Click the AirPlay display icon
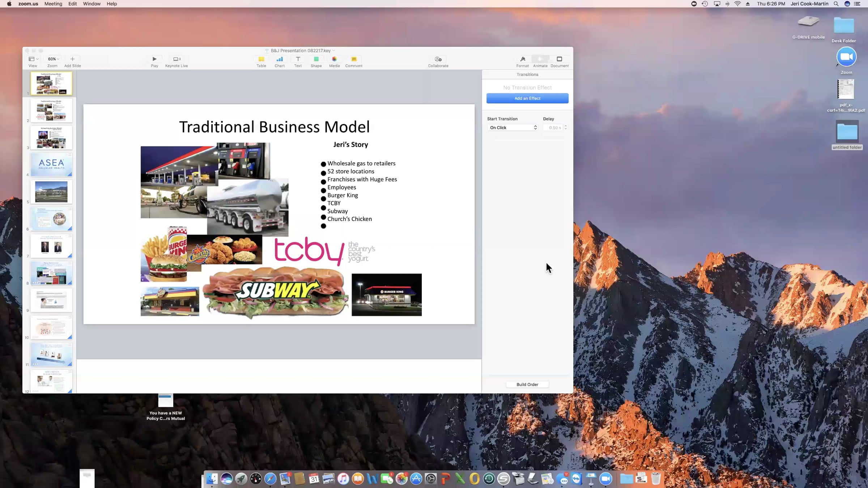This screenshot has width=868, height=488. 717,4
